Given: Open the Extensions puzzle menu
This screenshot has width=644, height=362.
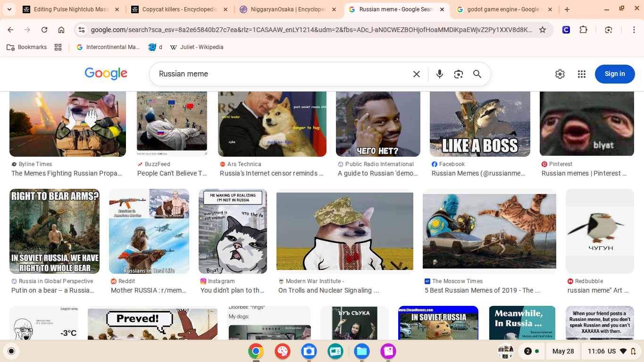Looking at the screenshot, I should [x=584, y=30].
